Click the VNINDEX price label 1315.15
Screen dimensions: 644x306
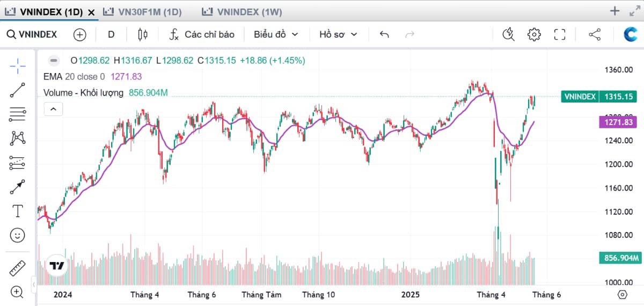599,97
